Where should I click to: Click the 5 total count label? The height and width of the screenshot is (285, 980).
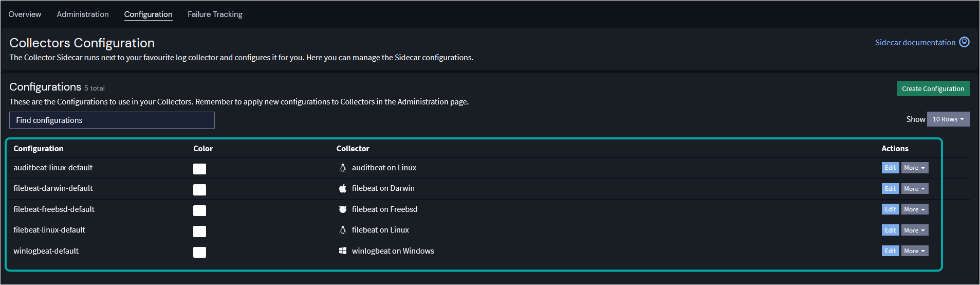pyautogui.click(x=95, y=88)
